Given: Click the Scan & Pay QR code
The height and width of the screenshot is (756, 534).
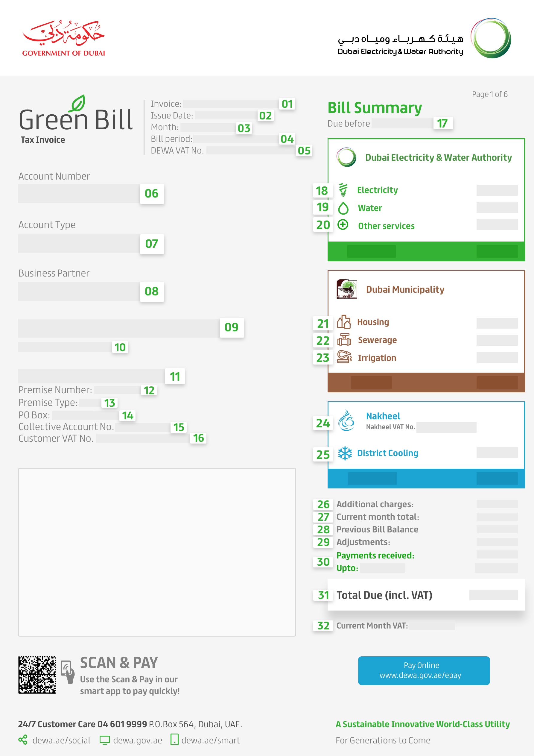Looking at the screenshot, I should 37,675.
